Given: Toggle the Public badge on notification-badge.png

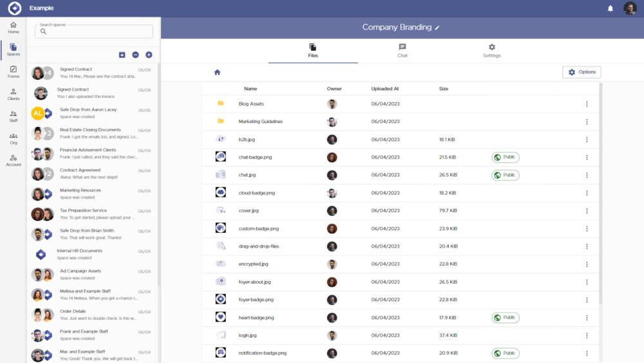Looking at the screenshot, I should [506, 353].
